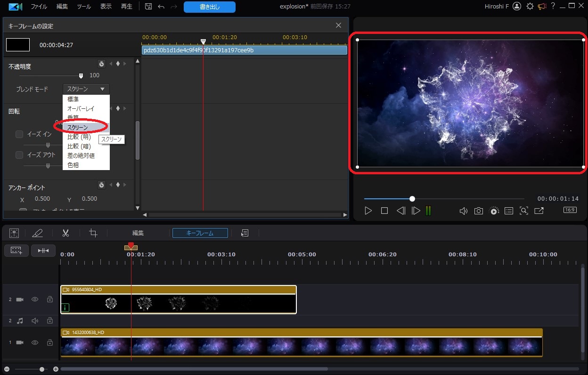This screenshot has height=375, width=588.
Task: Open the 編集 menu in the menu bar
Action: pos(62,7)
